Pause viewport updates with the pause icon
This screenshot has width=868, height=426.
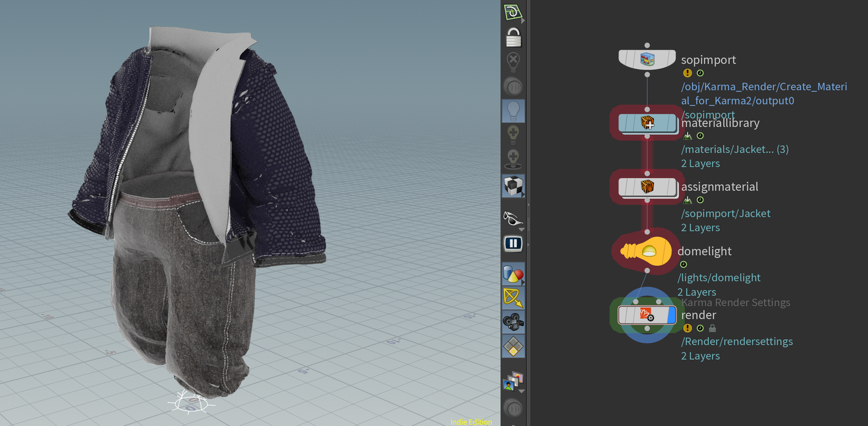(513, 244)
